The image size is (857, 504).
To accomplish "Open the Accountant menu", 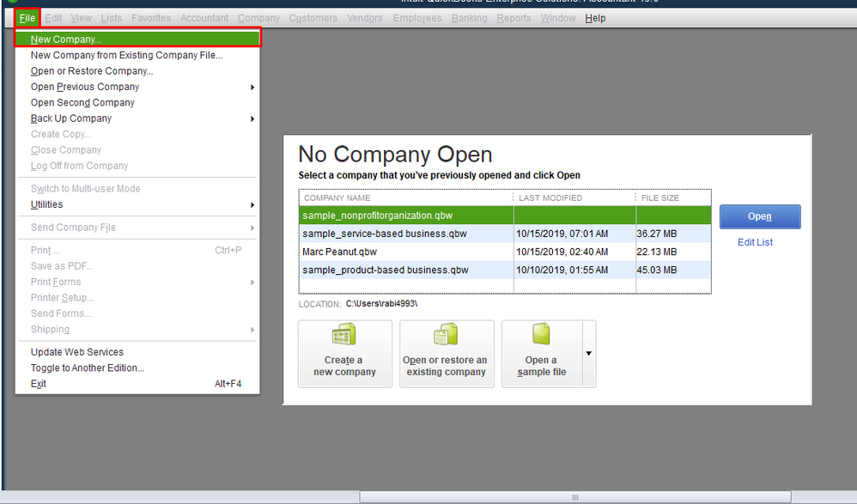I will coord(204,18).
